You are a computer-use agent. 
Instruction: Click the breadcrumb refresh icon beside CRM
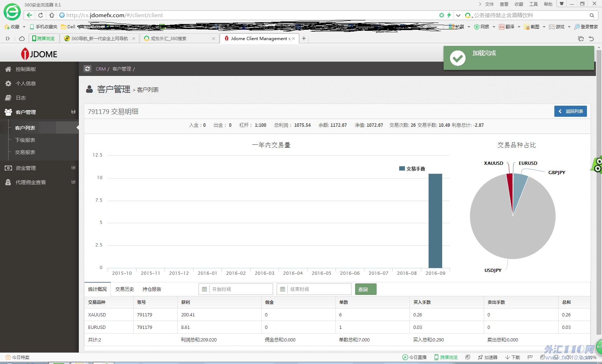click(x=87, y=69)
